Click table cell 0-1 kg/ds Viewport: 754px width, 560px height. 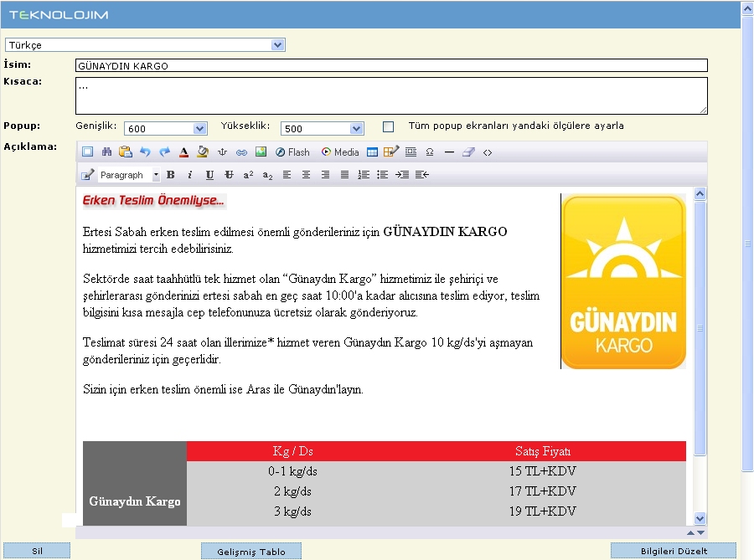click(x=292, y=471)
